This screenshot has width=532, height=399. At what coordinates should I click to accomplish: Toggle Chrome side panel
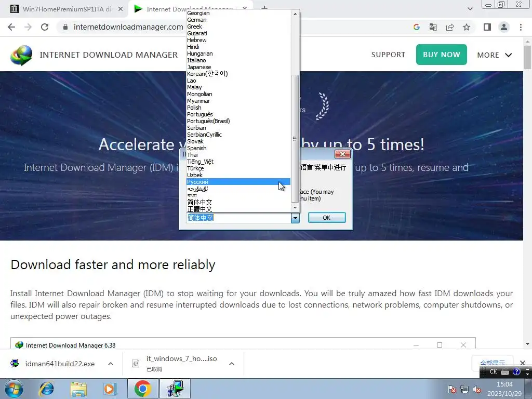click(487, 27)
